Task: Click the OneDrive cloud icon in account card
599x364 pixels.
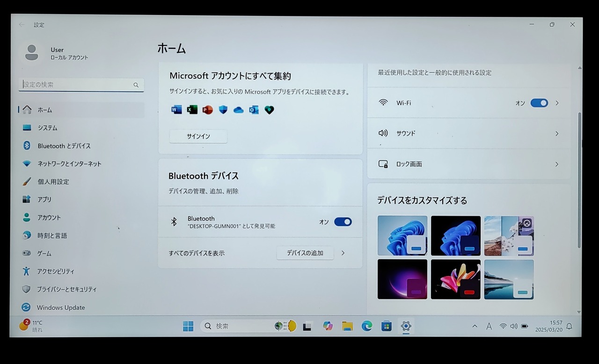Action: point(239,110)
